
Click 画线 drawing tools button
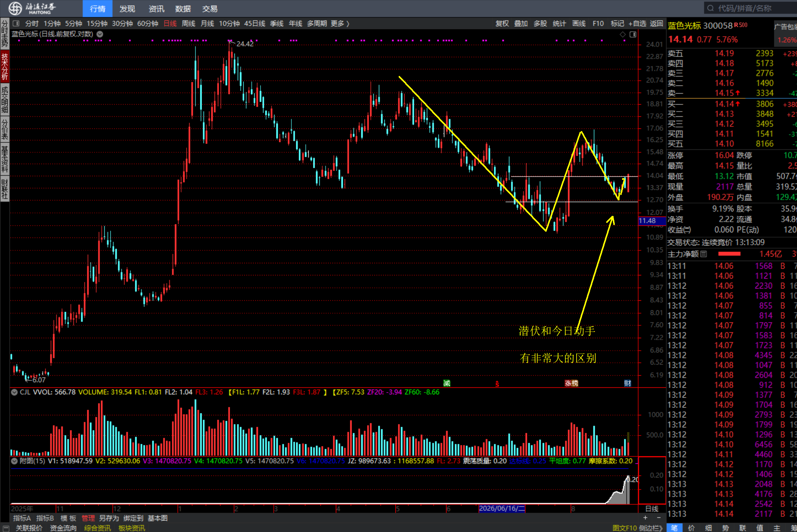point(579,23)
